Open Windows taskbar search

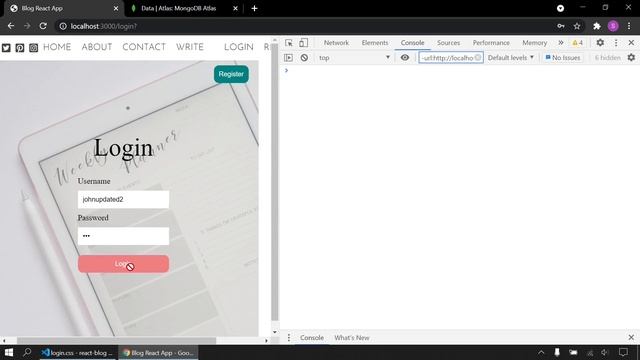(x=27, y=352)
